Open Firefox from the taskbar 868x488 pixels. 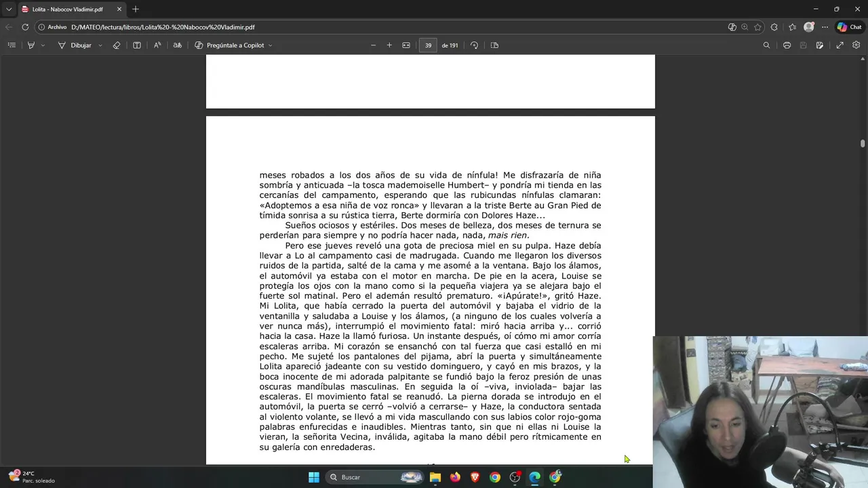click(x=455, y=477)
